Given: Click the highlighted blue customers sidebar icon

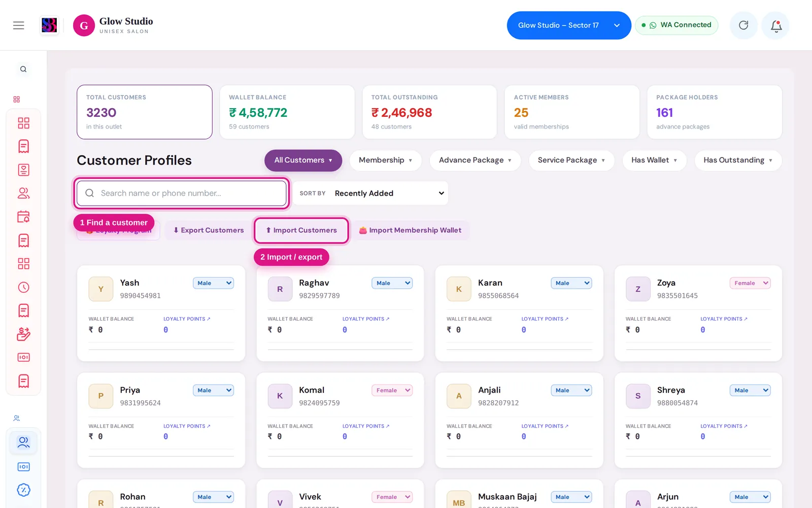Looking at the screenshot, I should click(x=23, y=442).
